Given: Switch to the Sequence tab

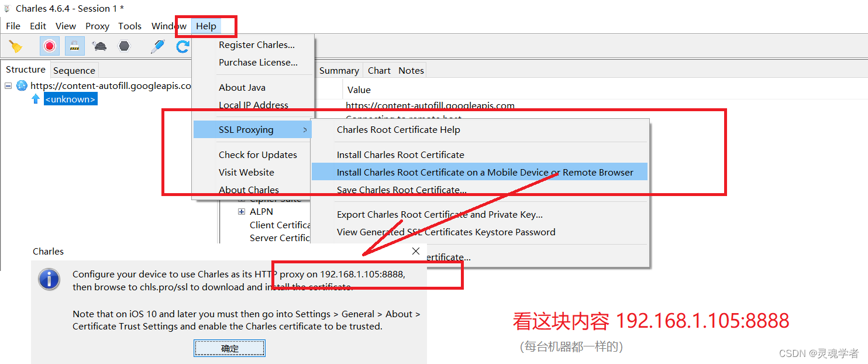Looking at the screenshot, I should tap(74, 70).
